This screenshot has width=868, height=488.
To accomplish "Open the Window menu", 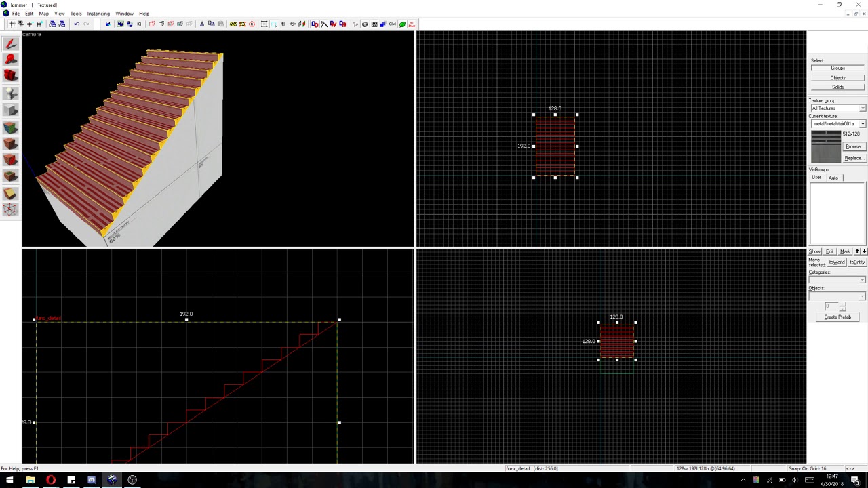I will (x=124, y=14).
